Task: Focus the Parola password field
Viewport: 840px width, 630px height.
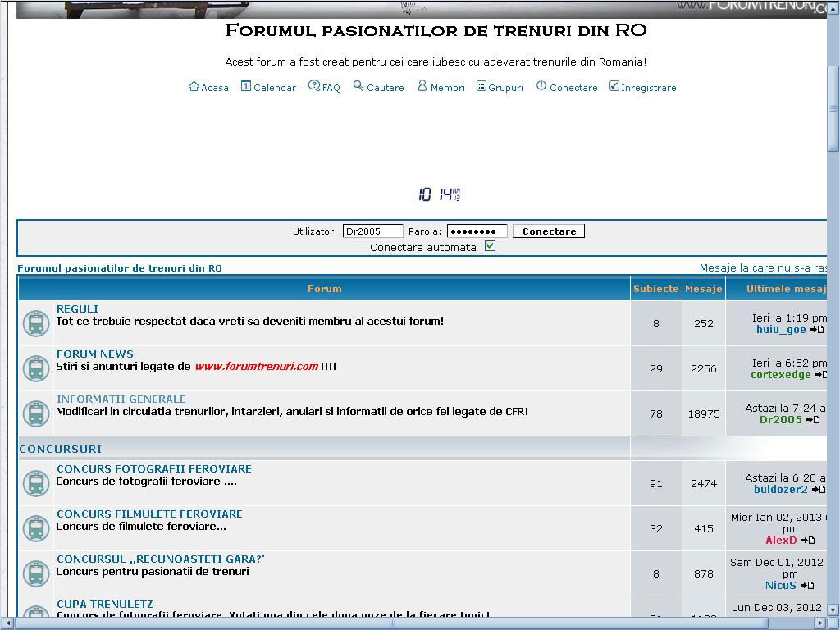Action: pos(477,231)
